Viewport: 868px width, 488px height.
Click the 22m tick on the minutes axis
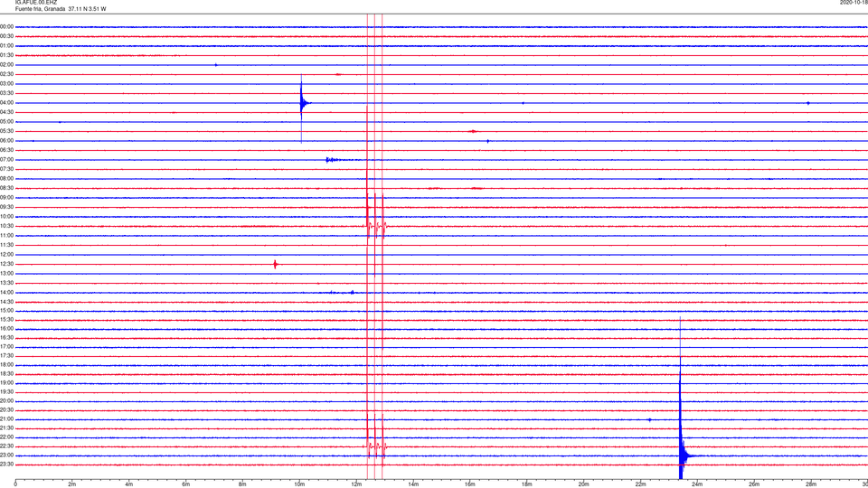[x=640, y=484]
